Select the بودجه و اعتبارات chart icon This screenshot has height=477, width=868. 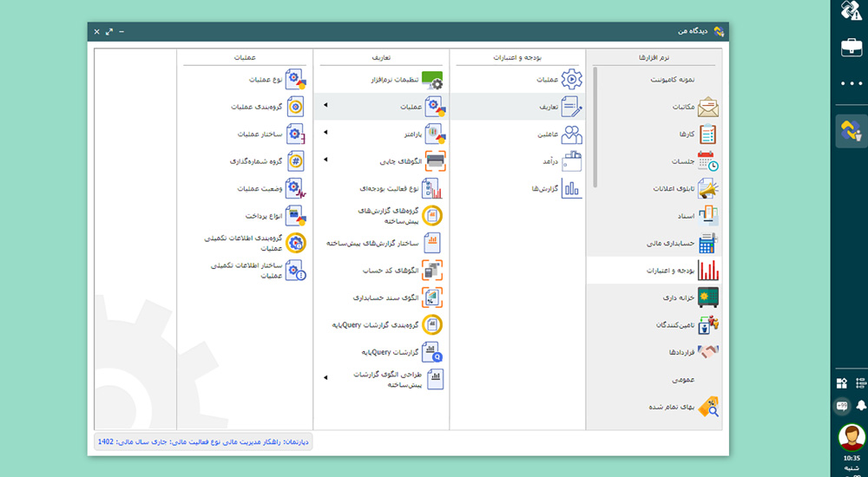(x=707, y=270)
